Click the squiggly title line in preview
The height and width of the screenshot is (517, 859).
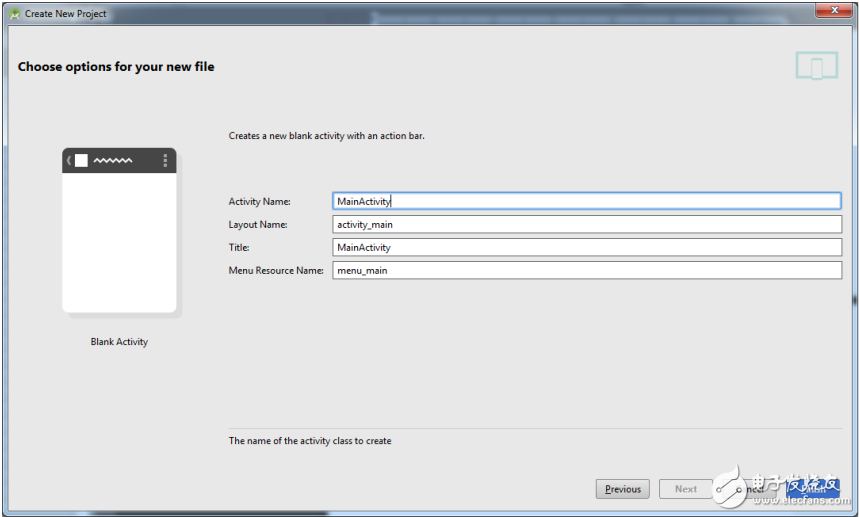[x=113, y=160]
